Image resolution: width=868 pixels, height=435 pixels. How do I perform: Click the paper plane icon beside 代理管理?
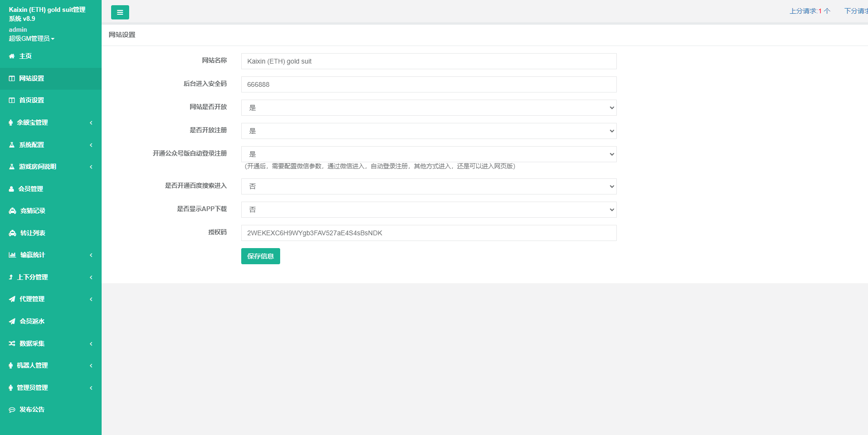tap(12, 299)
